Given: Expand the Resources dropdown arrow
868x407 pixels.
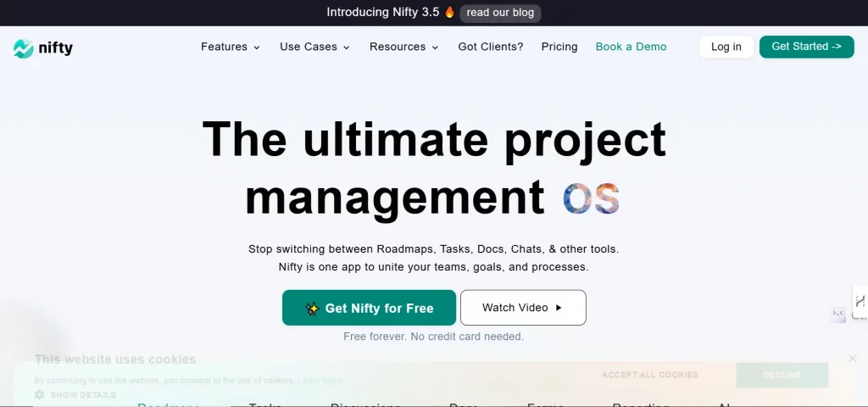Looking at the screenshot, I should pos(435,47).
